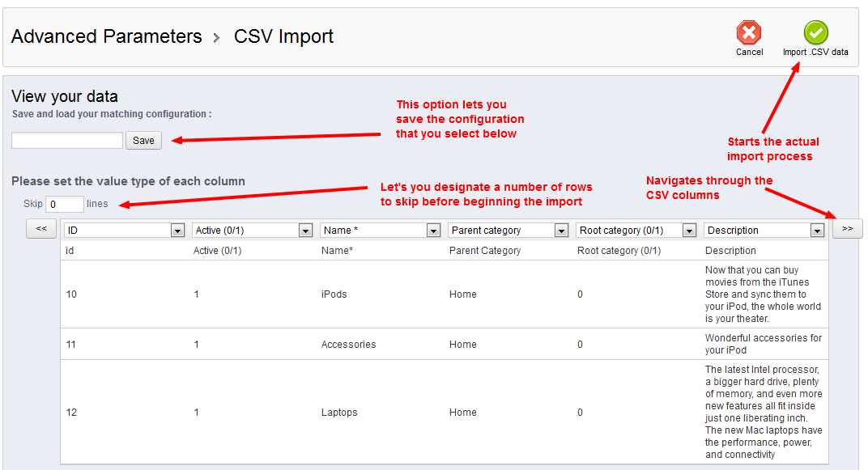This screenshot has width=868, height=470.
Task: Open the Parent category column dropdown
Action: point(508,231)
